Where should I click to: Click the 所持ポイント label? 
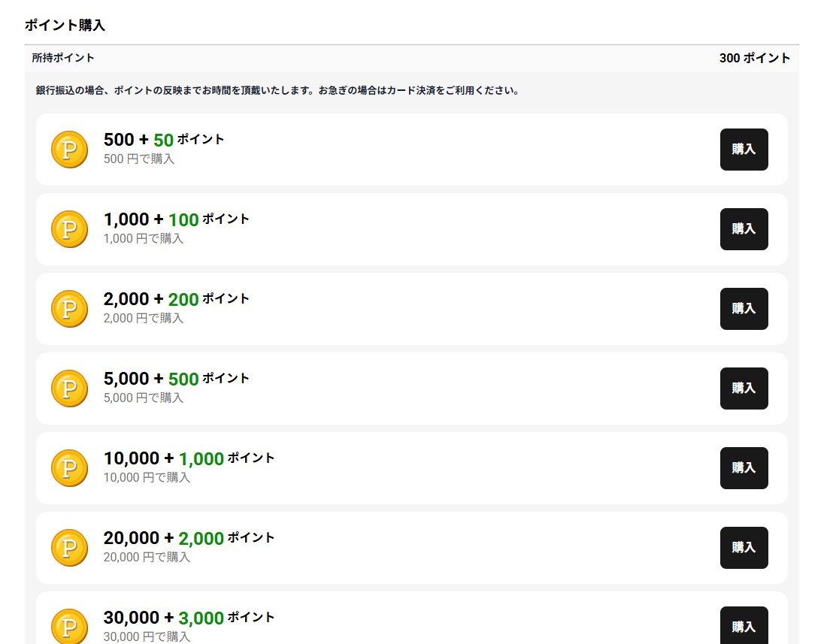click(63, 58)
